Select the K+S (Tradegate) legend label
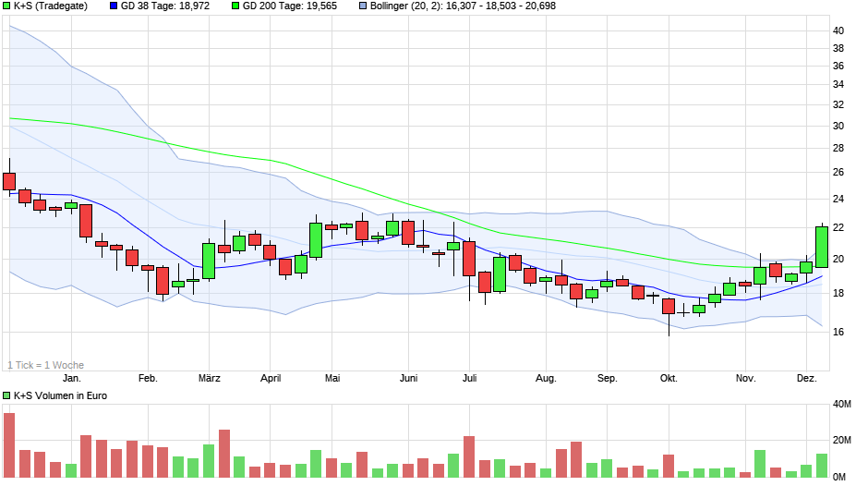Screen dimensions: 868x486 [x=52, y=6]
